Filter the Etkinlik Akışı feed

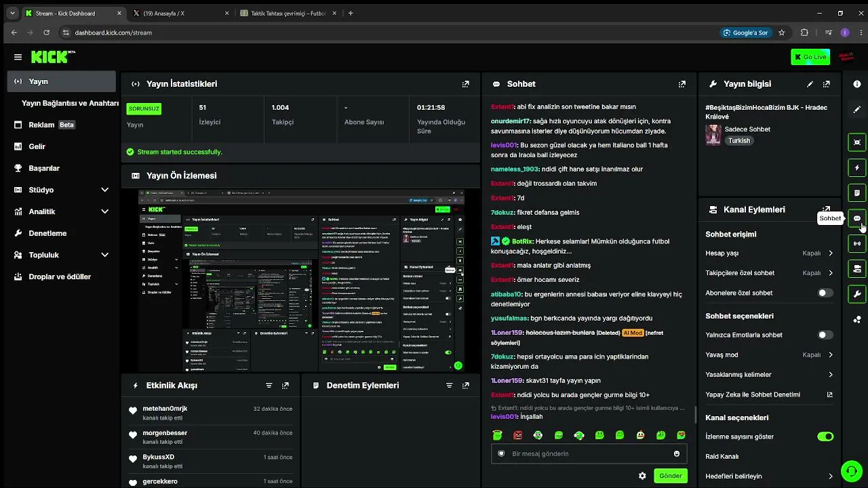pyautogui.click(x=269, y=386)
